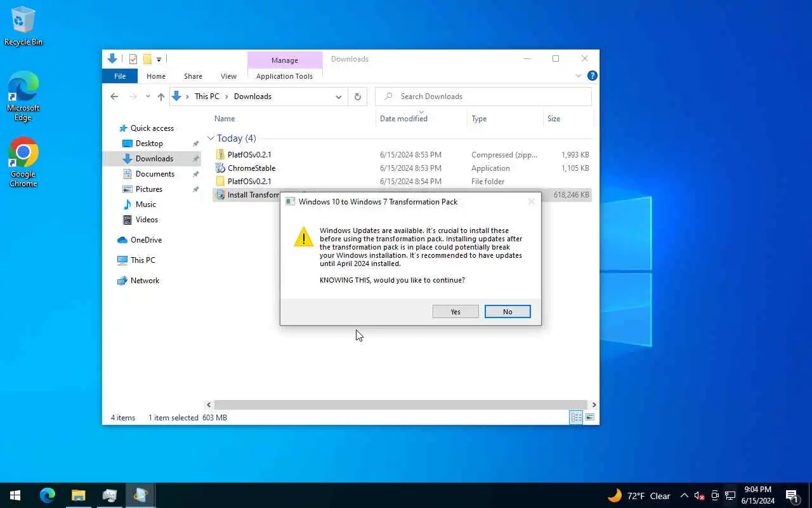This screenshot has height=508, width=812.
Task: Open Pictures in the navigation pane
Action: tap(149, 189)
